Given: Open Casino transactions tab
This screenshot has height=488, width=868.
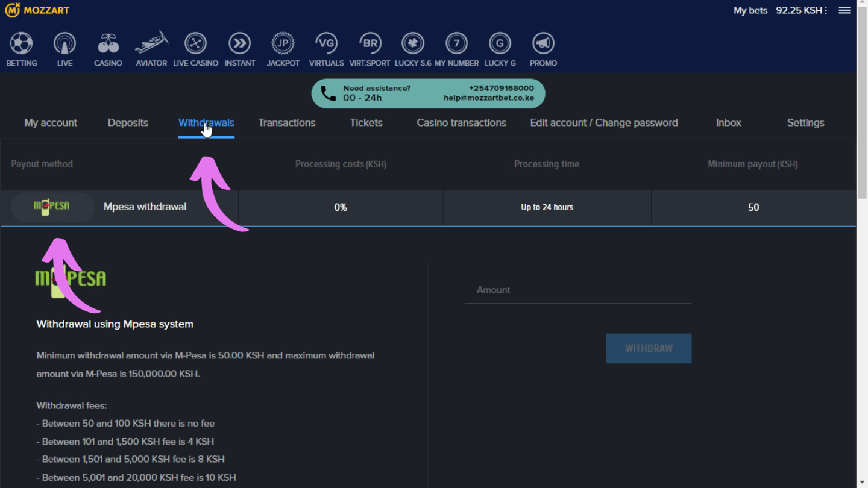Looking at the screenshot, I should (x=461, y=123).
